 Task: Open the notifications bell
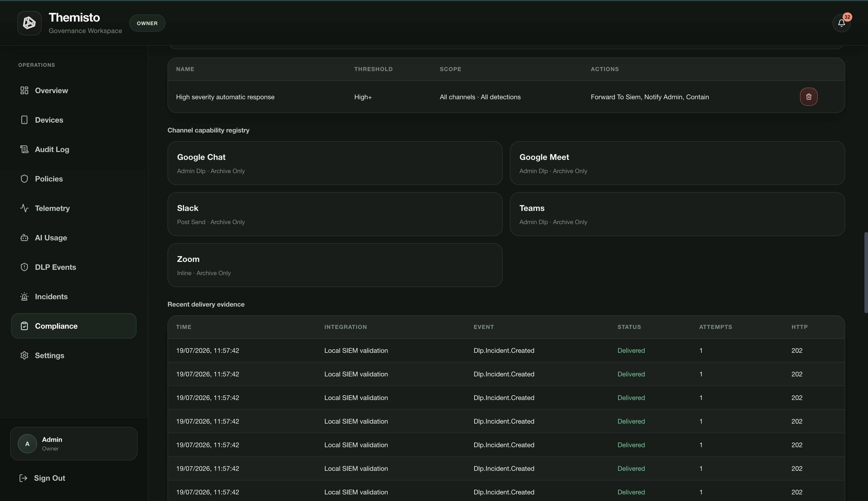pyautogui.click(x=841, y=23)
